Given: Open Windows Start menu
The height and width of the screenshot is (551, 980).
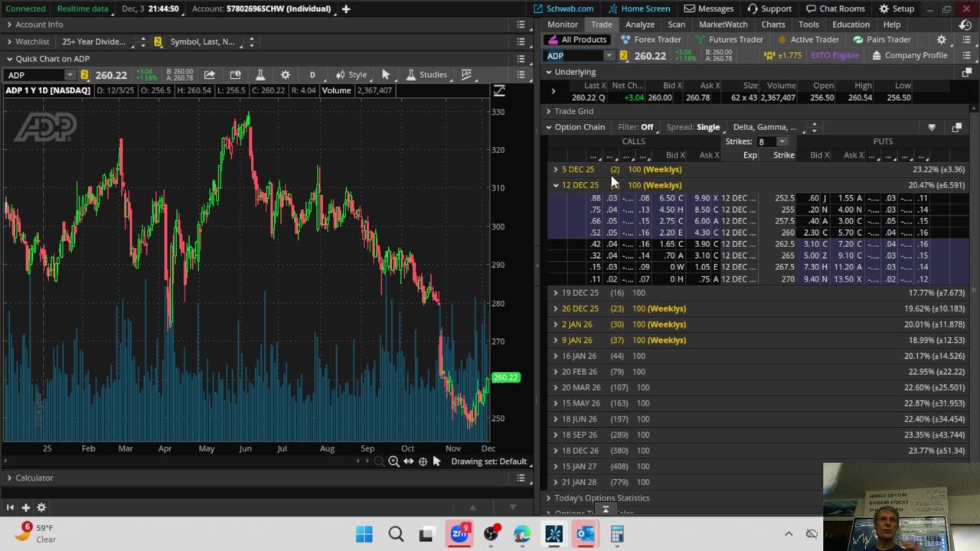Looking at the screenshot, I should pos(364,533).
